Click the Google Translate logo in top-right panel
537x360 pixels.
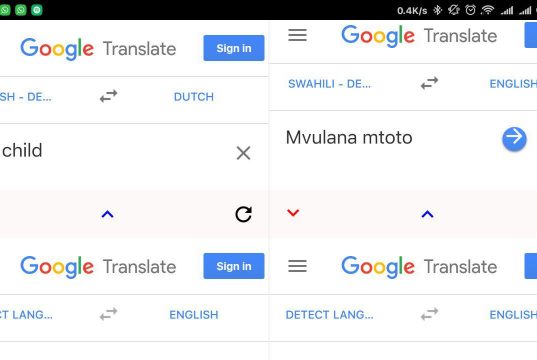click(419, 36)
